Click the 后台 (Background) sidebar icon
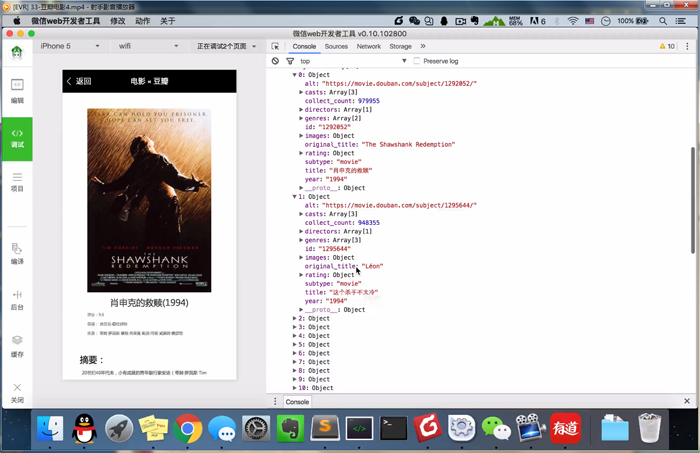This screenshot has width=700, height=453. click(x=17, y=299)
